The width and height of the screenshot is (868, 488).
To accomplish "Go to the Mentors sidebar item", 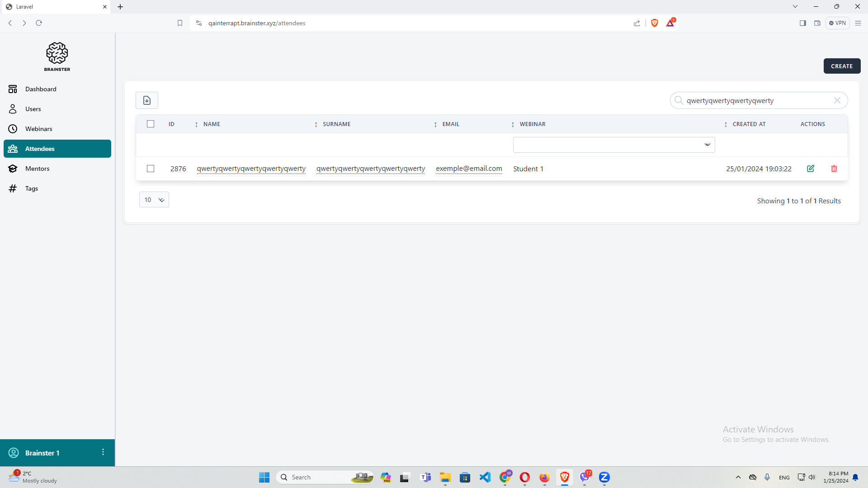I will click(x=37, y=169).
